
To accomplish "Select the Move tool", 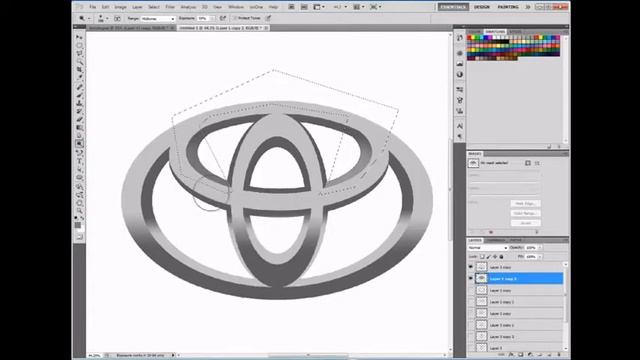I will [x=79, y=37].
